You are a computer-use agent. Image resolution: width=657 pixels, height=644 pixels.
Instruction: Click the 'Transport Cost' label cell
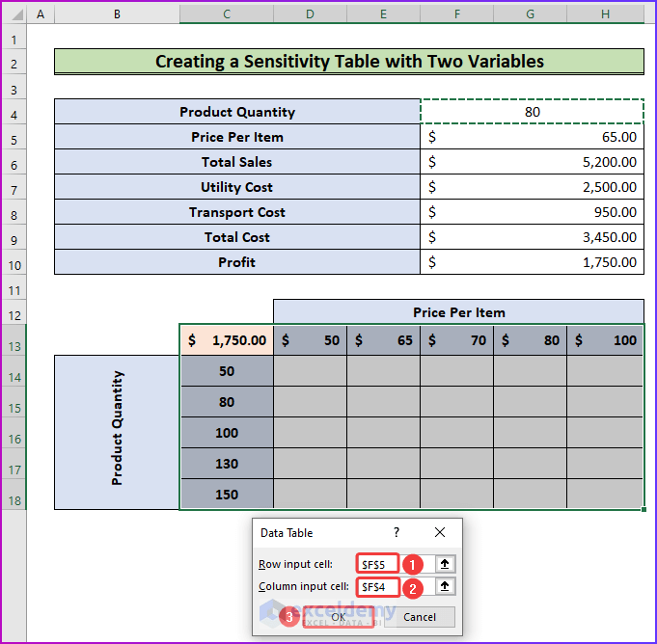tap(237, 212)
